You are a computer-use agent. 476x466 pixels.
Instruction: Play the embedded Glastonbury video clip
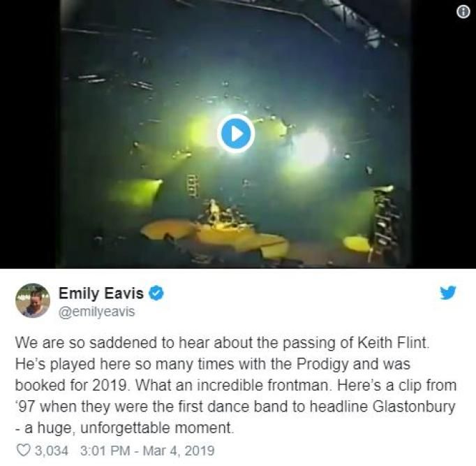click(x=236, y=133)
